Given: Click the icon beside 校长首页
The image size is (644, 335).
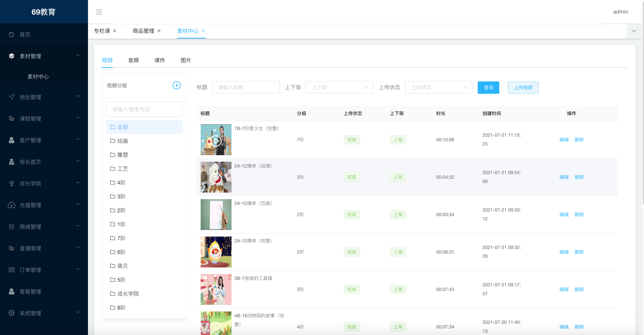Looking at the screenshot, I should click(x=12, y=162).
